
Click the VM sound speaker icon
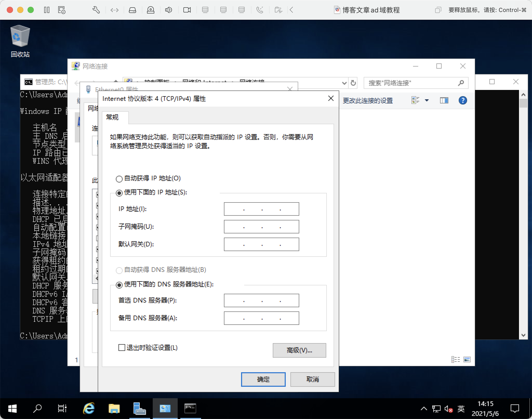click(169, 10)
